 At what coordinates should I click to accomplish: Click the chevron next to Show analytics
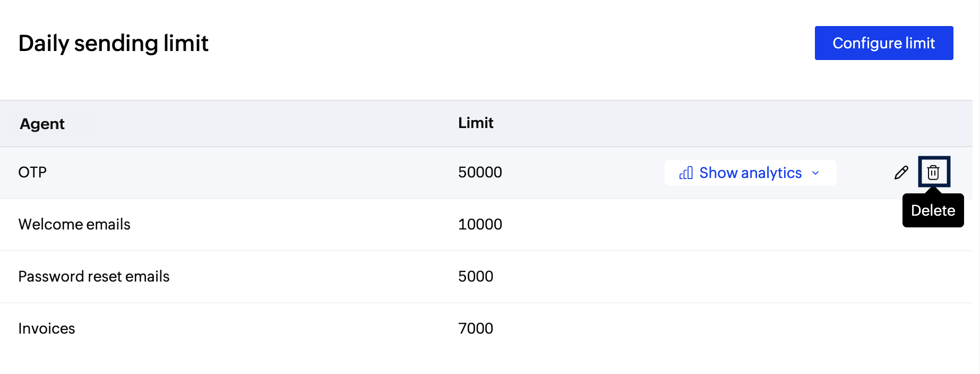coord(815,173)
